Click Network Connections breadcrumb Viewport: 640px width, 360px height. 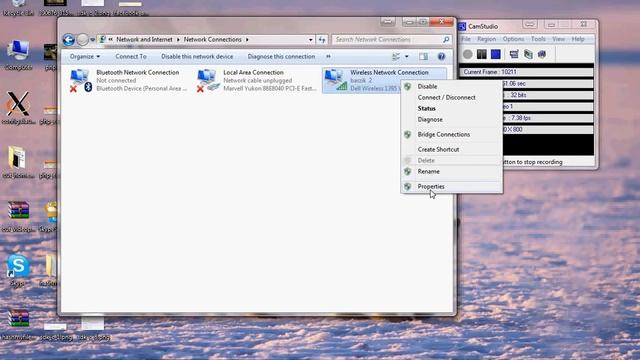click(x=212, y=40)
